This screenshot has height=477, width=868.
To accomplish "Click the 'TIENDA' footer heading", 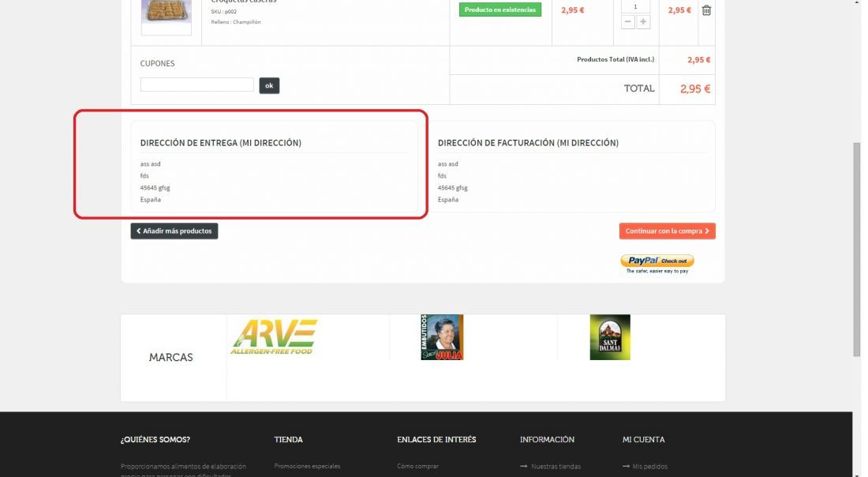I will coord(288,440).
